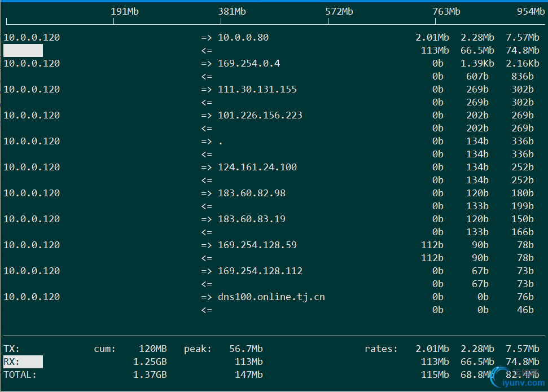Click the total cumulative value 1.37GB

tap(150, 375)
